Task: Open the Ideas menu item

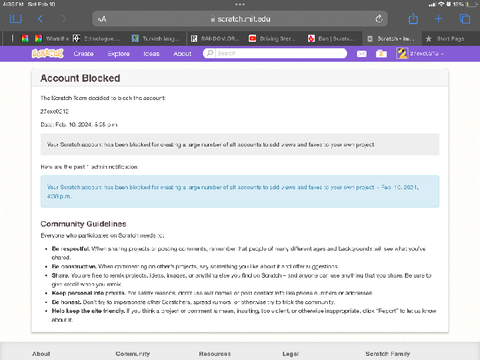Action: 151,54
